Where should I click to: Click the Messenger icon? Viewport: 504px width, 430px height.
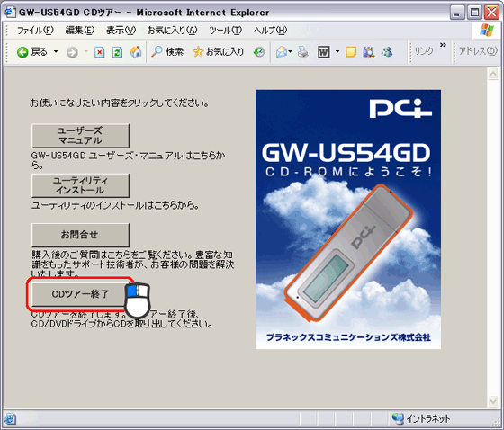point(387,52)
